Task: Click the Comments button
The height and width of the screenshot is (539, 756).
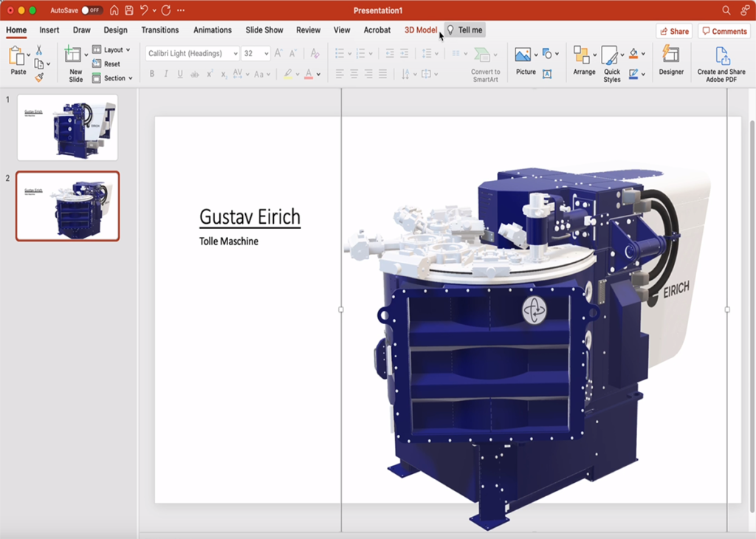Action: point(725,31)
